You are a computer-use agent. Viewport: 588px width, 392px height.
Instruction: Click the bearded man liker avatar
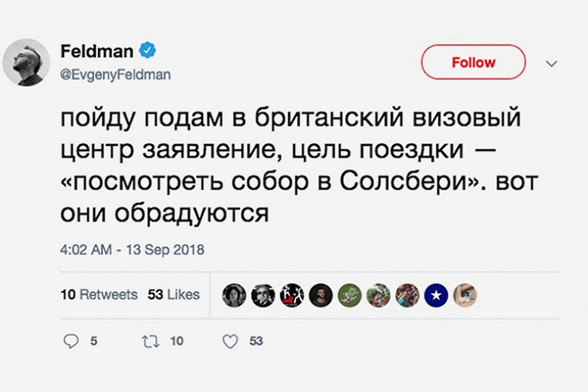coord(321,295)
